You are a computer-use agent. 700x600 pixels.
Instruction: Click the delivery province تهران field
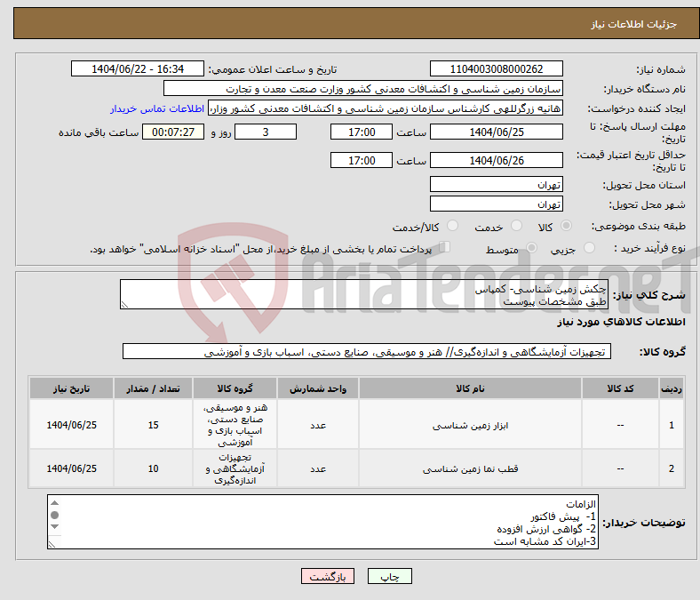coord(496,184)
